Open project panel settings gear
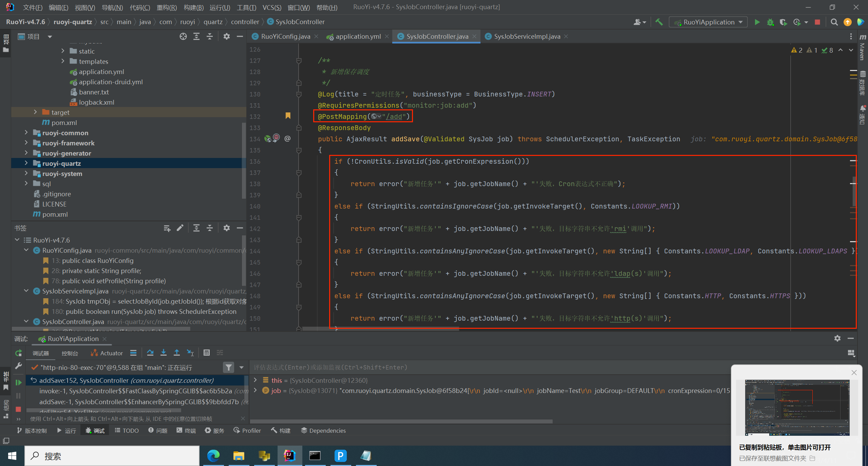Viewport: 868px width, 466px height. (x=227, y=36)
